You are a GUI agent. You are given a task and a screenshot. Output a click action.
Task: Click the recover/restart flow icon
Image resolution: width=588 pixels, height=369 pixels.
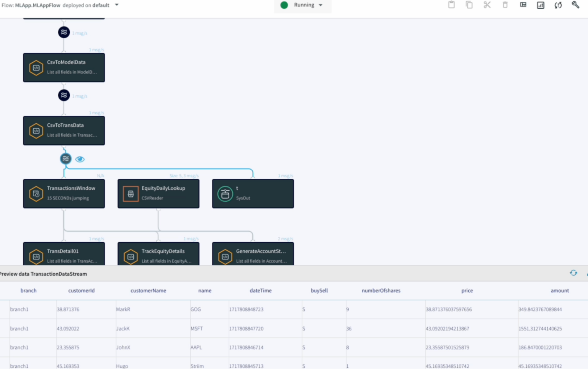558,5
